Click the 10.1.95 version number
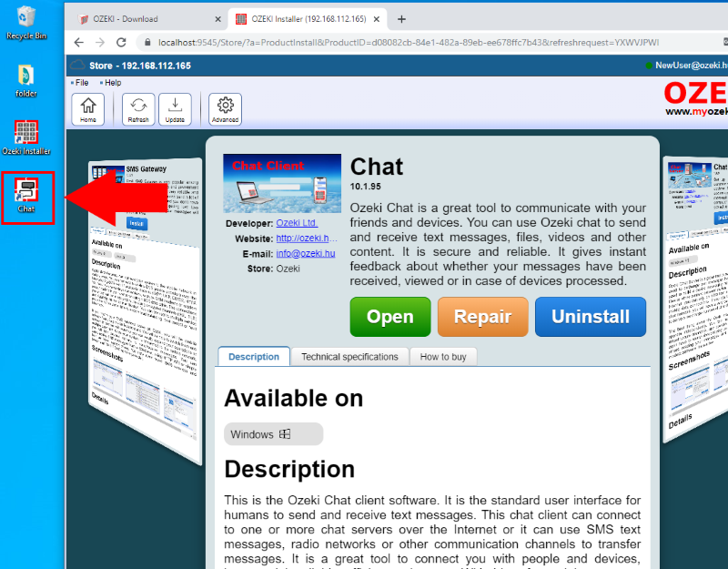This screenshot has width=728, height=569. (366, 187)
